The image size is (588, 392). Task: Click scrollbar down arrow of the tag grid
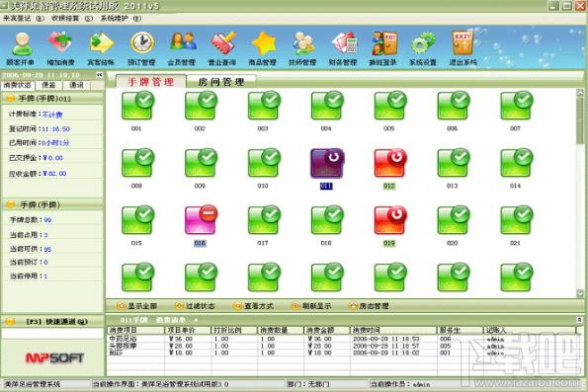tap(580, 293)
